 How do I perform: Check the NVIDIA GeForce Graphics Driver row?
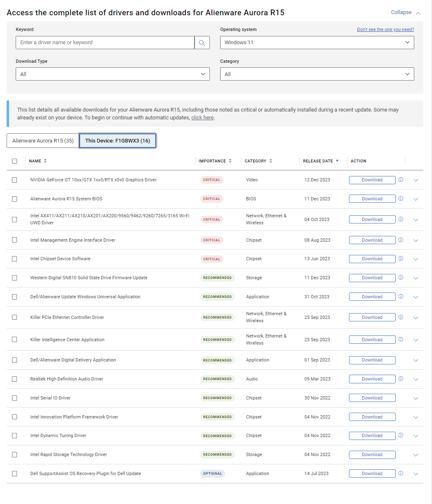click(14, 180)
